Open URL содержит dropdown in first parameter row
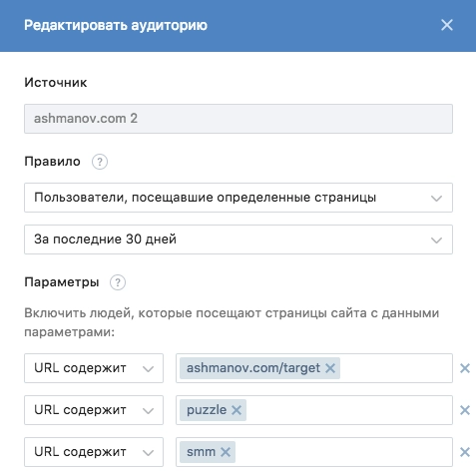 tap(94, 368)
